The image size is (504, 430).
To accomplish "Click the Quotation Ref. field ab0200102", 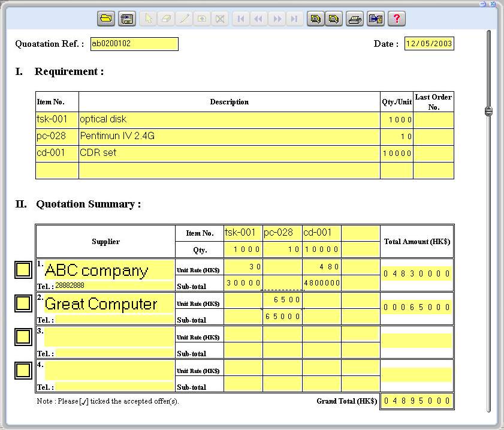I will (x=134, y=44).
